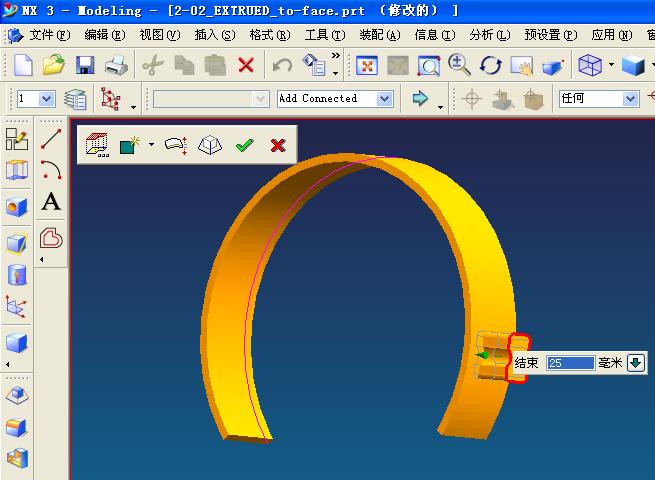Open the empty greyed-out combo box
This screenshot has width=655, height=480.
point(211,99)
